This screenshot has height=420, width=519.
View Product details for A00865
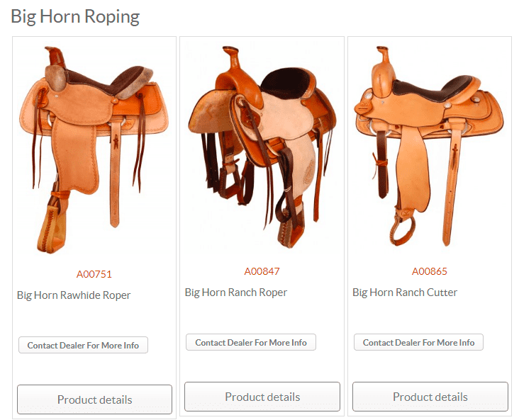430,397
